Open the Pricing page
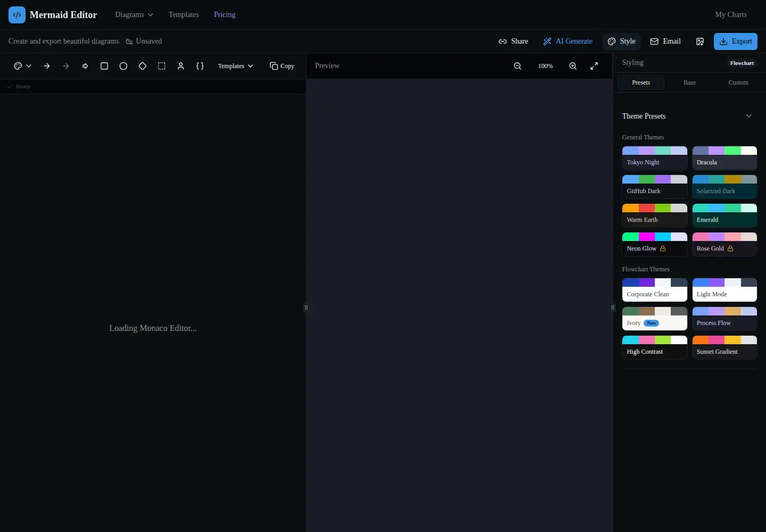This screenshot has width=766, height=532. [x=224, y=15]
